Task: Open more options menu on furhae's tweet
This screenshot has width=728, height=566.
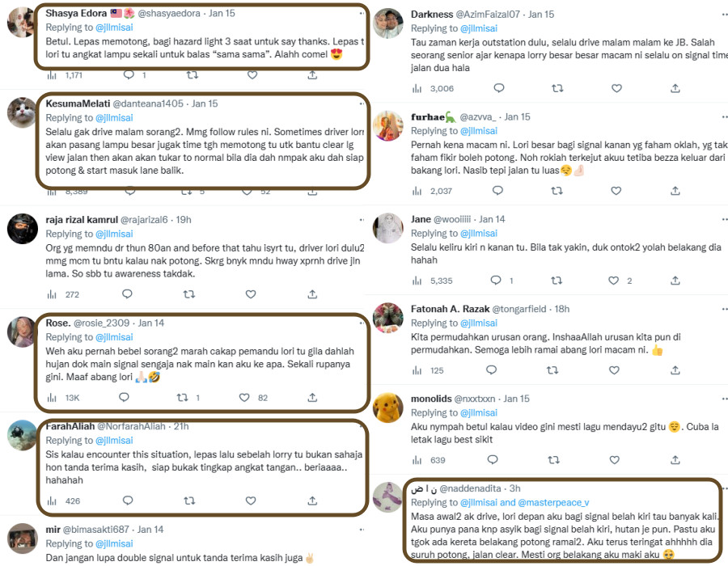Action: [724, 117]
